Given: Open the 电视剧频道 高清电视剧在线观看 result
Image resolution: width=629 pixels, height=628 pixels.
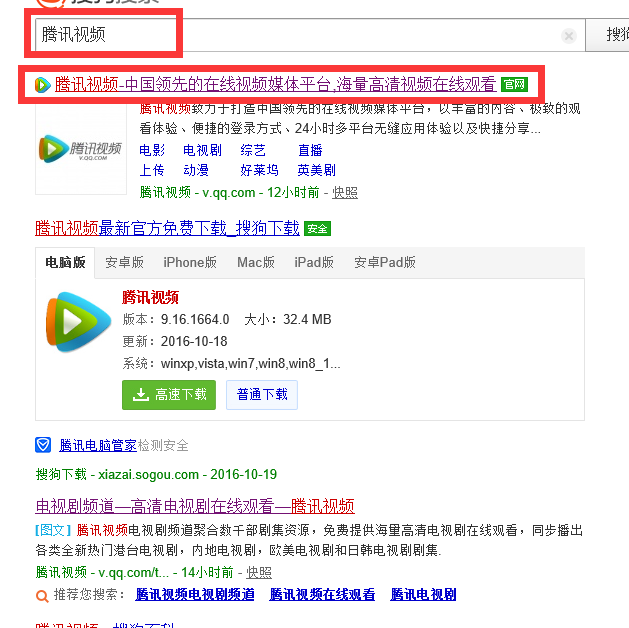Looking at the screenshot, I should point(195,506).
